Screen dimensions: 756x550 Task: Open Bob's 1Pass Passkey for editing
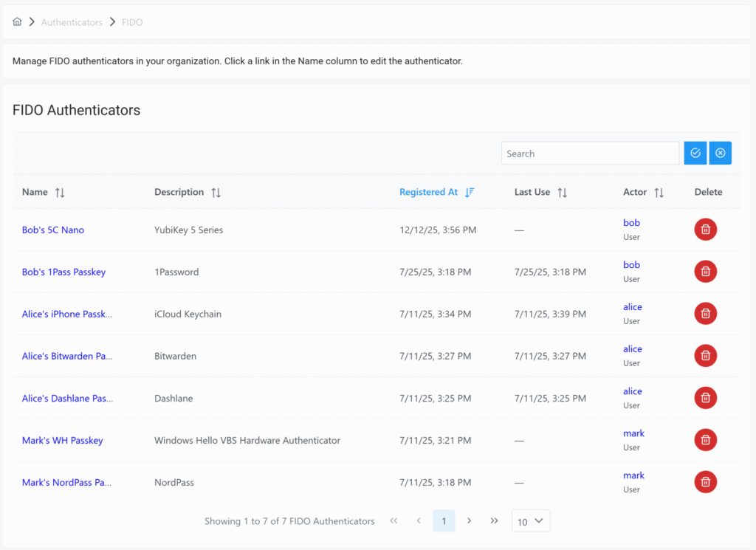click(x=63, y=272)
